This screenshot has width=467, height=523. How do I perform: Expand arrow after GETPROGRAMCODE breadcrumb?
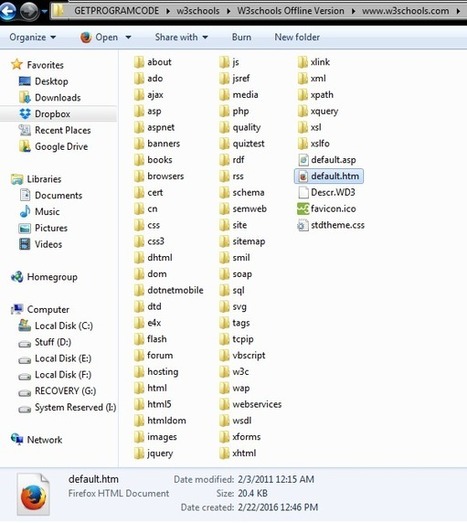click(168, 11)
